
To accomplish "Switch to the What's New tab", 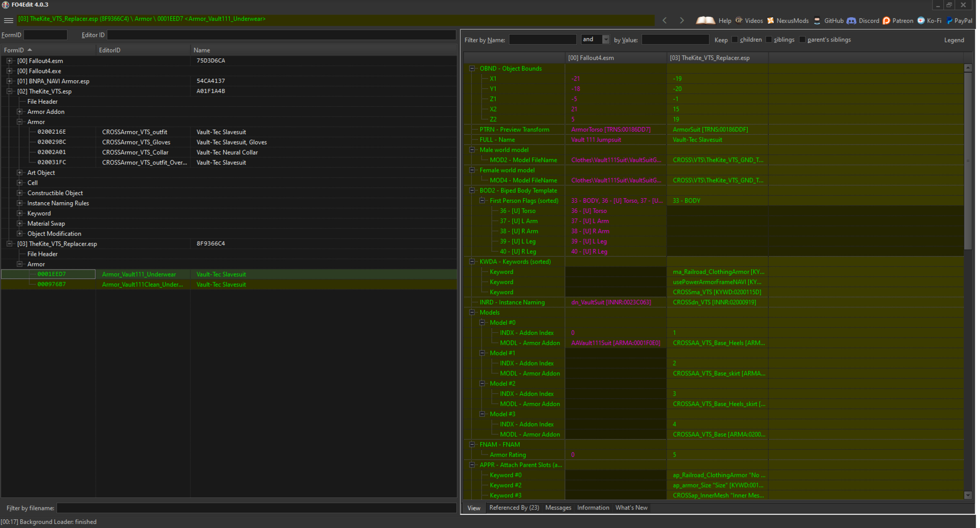I will 631,508.
